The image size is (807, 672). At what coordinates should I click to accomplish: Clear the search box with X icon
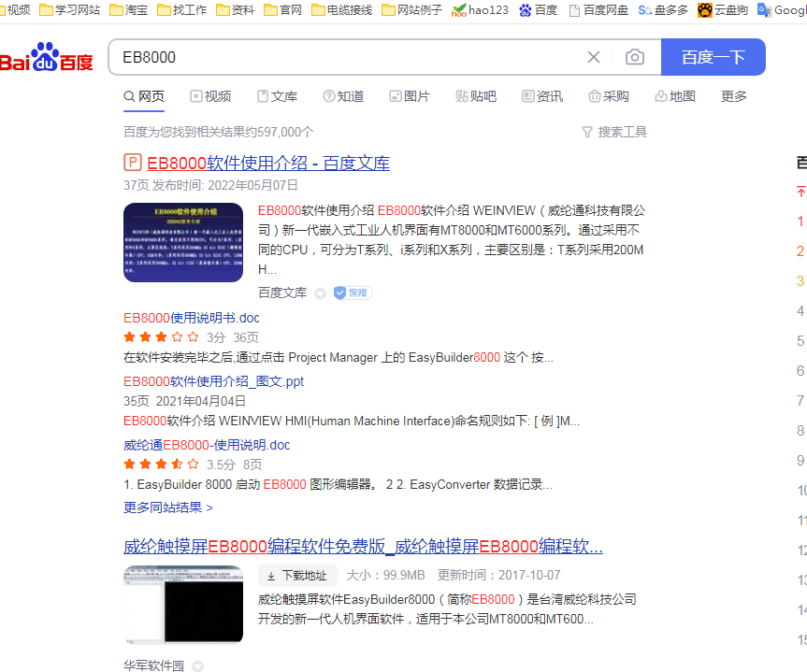coord(594,57)
